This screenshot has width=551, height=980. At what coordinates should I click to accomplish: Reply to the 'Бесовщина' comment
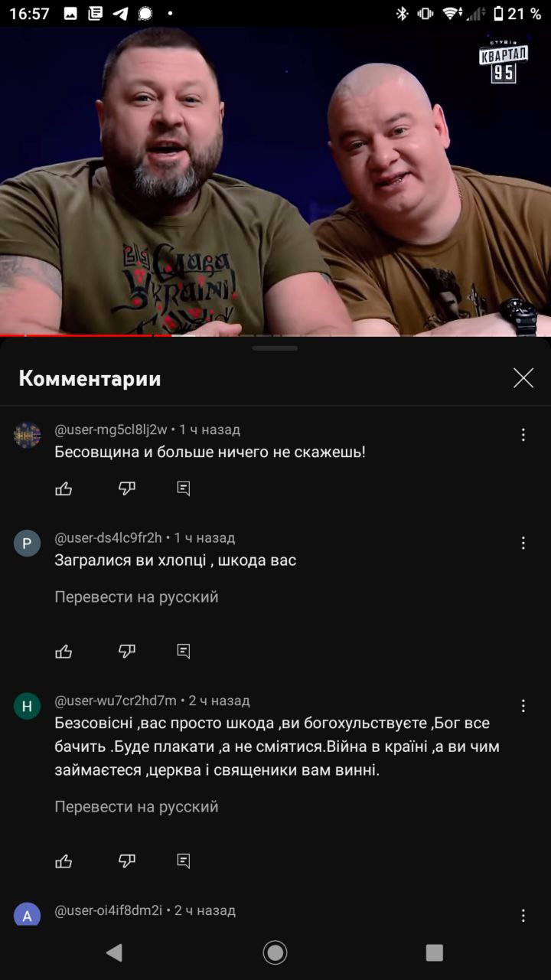pos(184,488)
